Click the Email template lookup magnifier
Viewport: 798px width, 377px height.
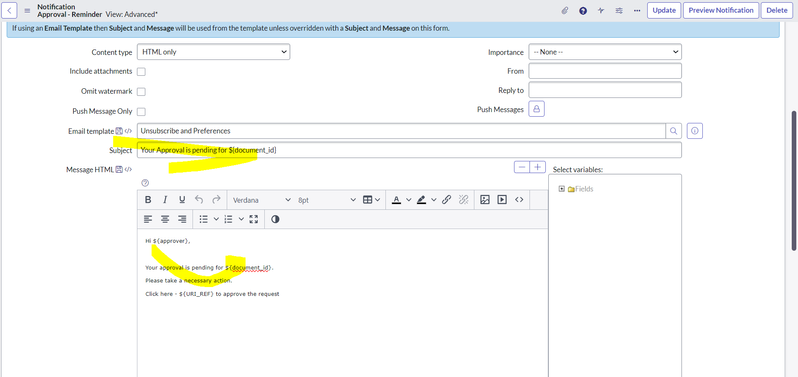click(x=673, y=131)
